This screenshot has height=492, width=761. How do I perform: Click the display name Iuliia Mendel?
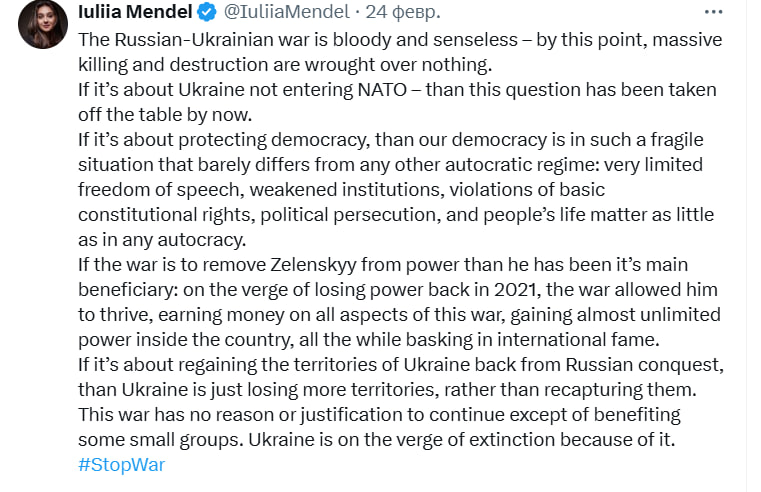(135, 13)
